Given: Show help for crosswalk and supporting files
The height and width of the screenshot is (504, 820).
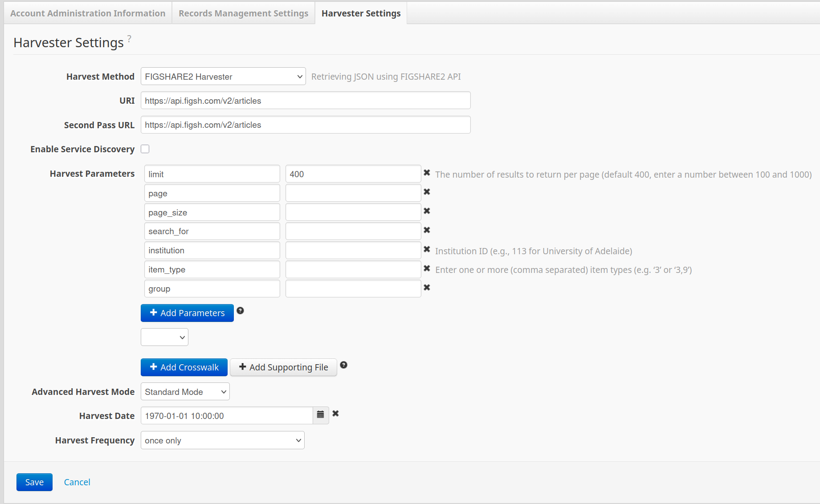Looking at the screenshot, I should click(x=344, y=365).
